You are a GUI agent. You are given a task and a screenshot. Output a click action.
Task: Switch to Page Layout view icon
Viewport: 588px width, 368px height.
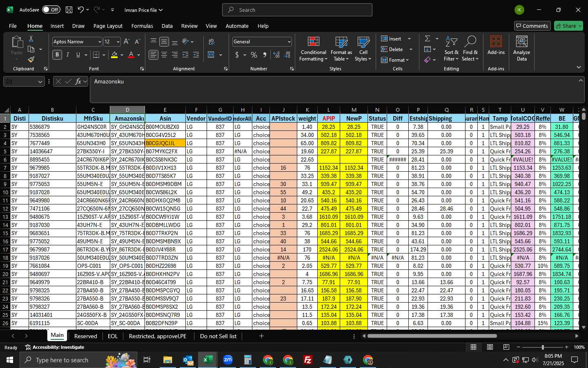[490, 347]
